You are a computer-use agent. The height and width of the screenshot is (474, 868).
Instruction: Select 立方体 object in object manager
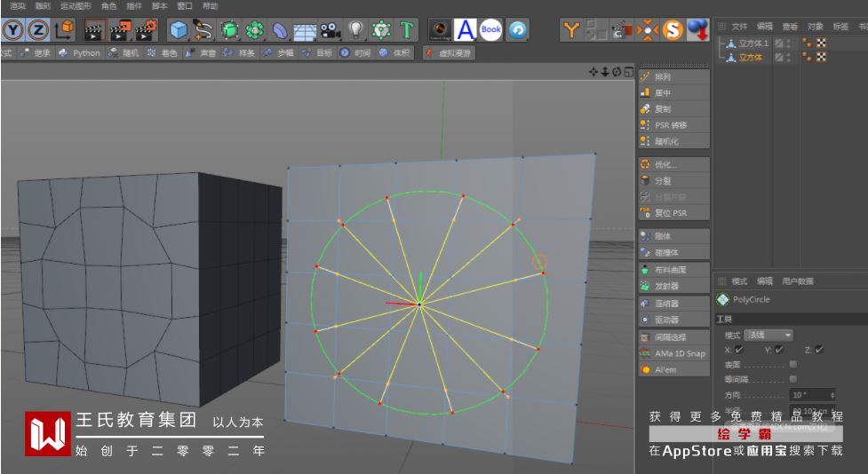point(751,58)
